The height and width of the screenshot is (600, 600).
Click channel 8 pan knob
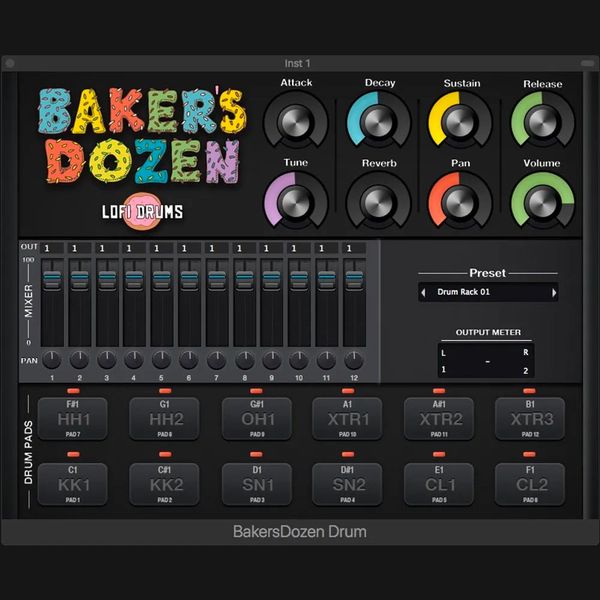point(245,360)
